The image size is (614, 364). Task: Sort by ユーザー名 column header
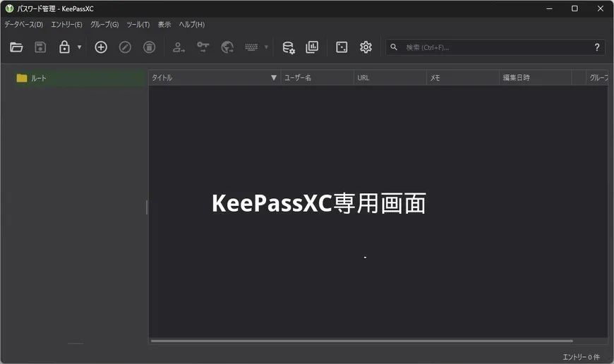[x=317, y=78]
